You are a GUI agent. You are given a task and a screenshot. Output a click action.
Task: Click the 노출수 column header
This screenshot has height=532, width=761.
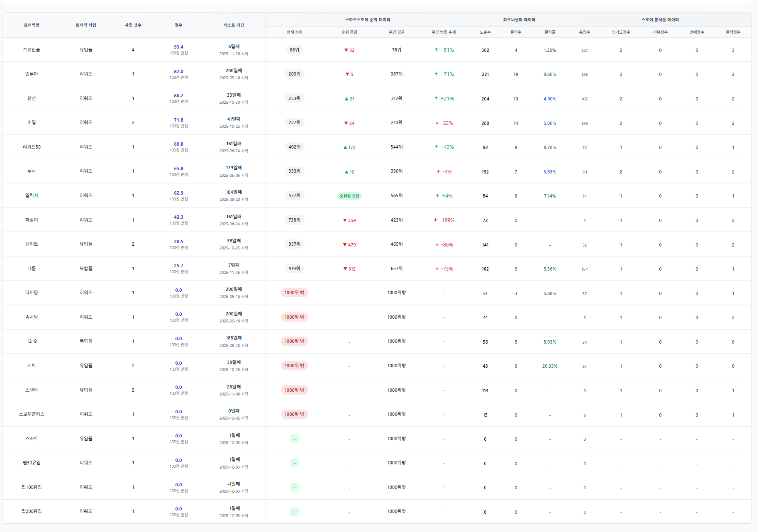(x=485, y=32)
